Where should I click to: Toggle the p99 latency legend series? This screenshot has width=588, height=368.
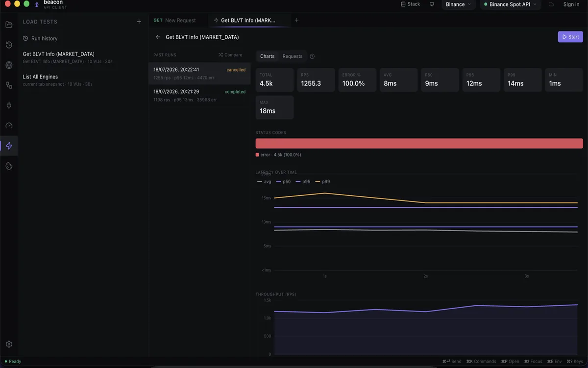pyautogui.click(x=322, y=182)
